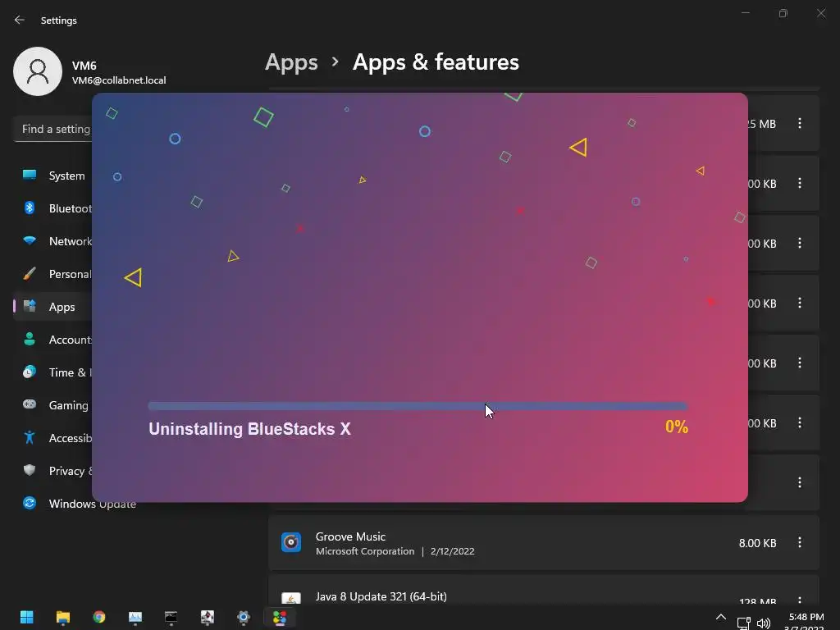The image size is (840, 630).
Task: Select the Java 8 Update 321 (64-bit) entry
Action: tap(544, 591)
